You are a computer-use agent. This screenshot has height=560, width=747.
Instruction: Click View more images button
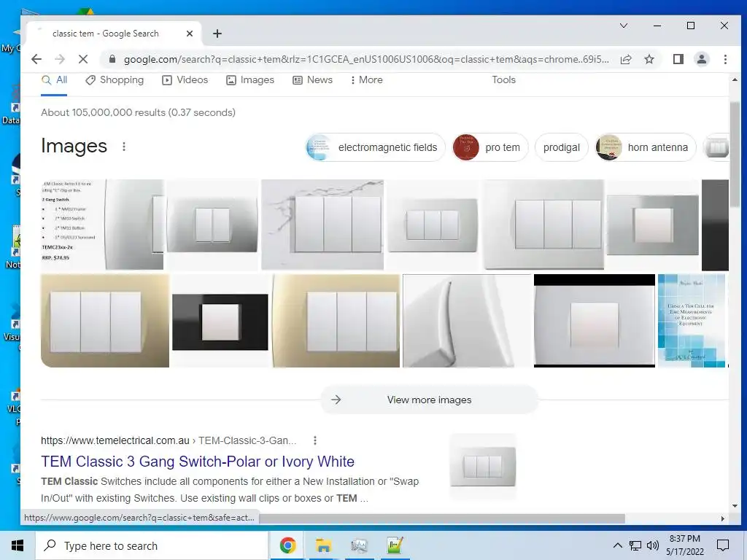pos(429,400)
